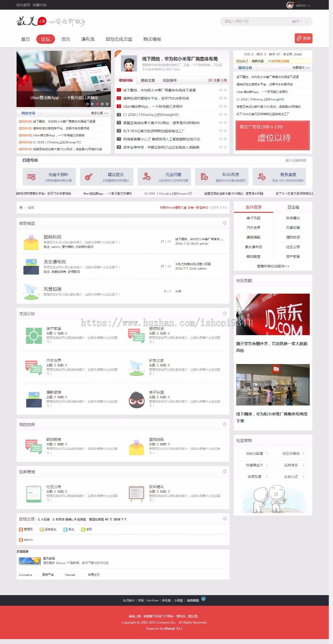
Task: Switch to the 社区精华 tab
Action: pyautogui.click(x=170, y=80)
